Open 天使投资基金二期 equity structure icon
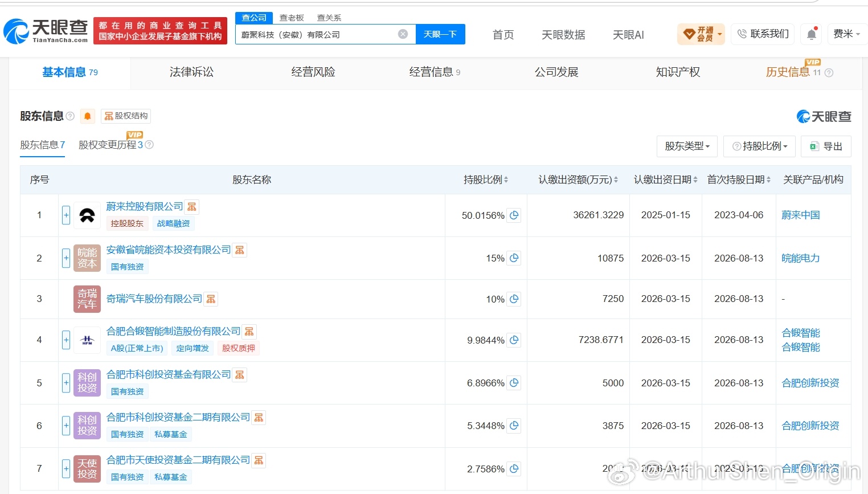Viewport: 868px width, 494px height. (259, 460)
